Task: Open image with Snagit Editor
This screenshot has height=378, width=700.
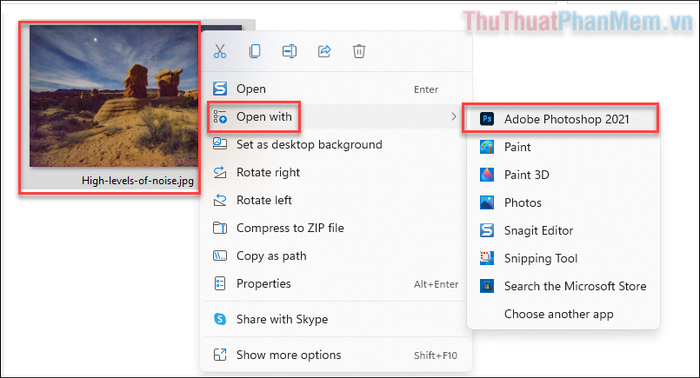Action: [563, 230]
